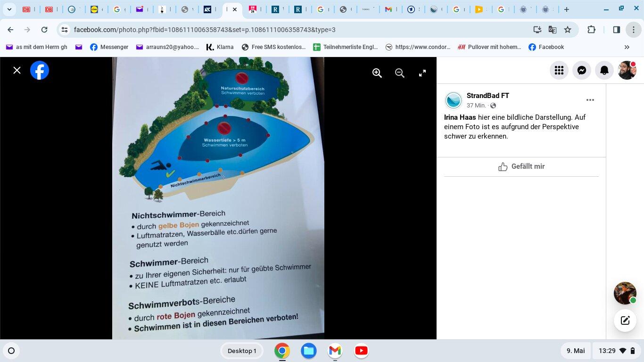Open the Messenger bookmark
Screen dimensions: 644x362
(109, 47)
